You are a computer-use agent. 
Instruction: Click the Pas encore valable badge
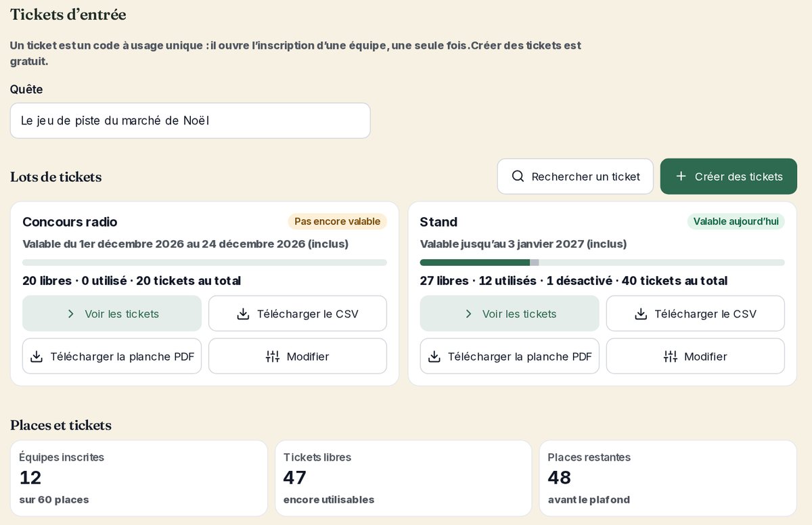point(338,221)
